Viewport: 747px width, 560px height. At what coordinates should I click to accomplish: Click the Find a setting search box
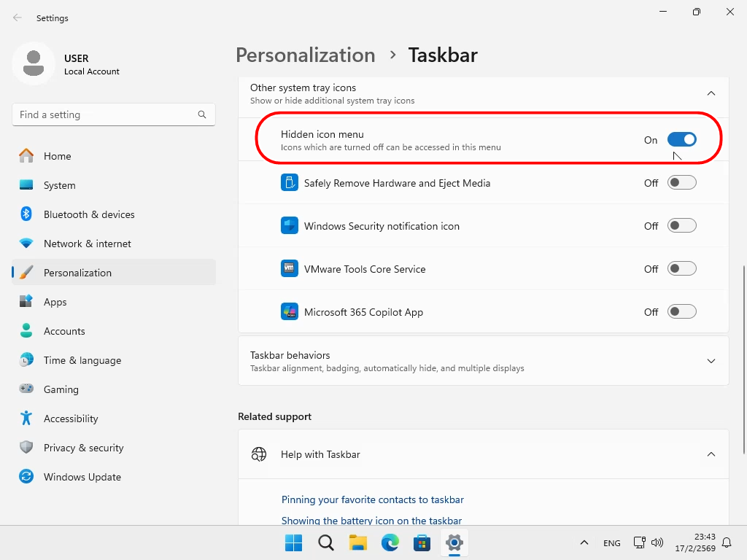pos(106,114)
